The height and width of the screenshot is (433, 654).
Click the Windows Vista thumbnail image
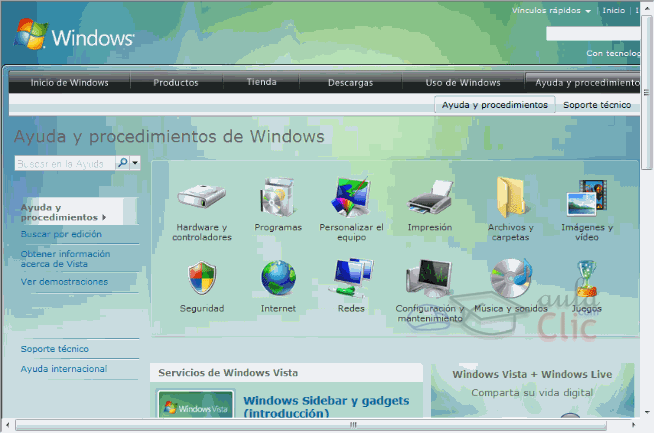[196, 404]
